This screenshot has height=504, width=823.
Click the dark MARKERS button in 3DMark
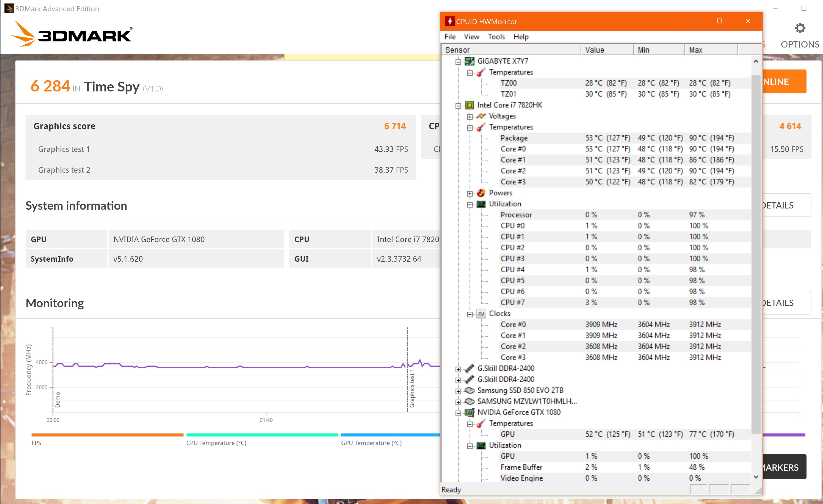(x=784, y=467)
